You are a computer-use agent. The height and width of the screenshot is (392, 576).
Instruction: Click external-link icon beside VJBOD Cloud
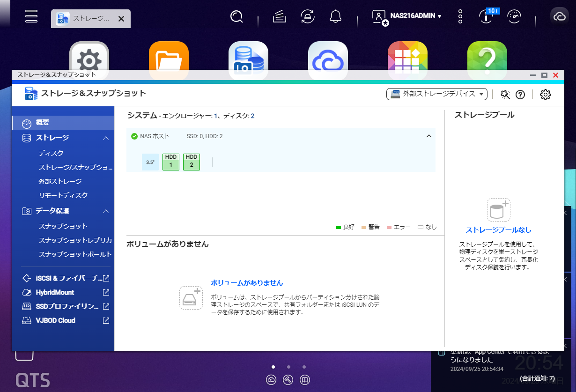(106, 320)
